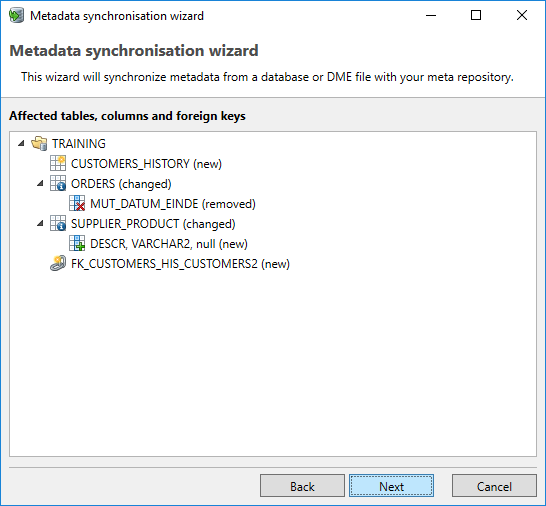
Task: Go to the Next wizard step
Action: click(391, 486)
